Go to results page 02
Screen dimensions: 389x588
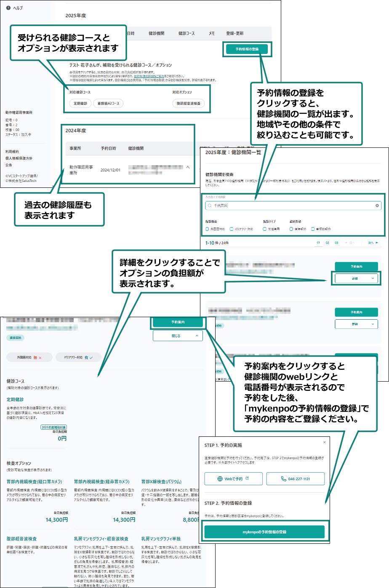click(327, 243)
